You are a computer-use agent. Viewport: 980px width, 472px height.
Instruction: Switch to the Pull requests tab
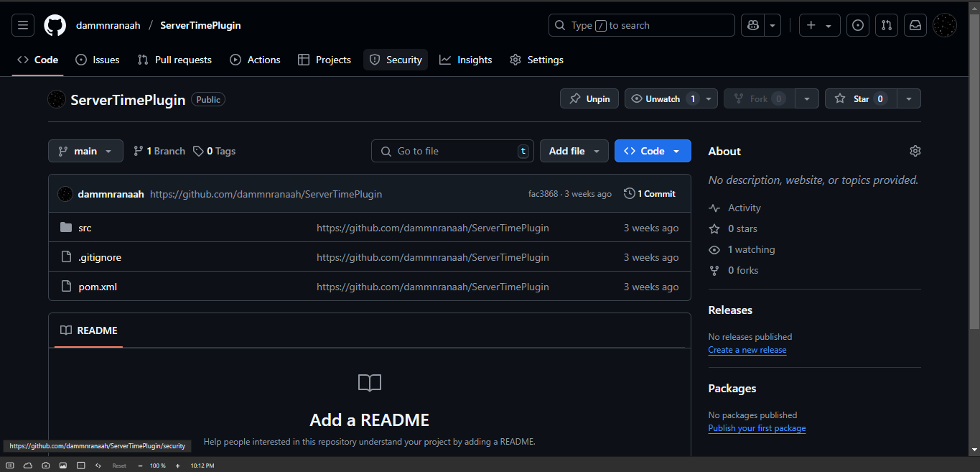pos(174,60)
